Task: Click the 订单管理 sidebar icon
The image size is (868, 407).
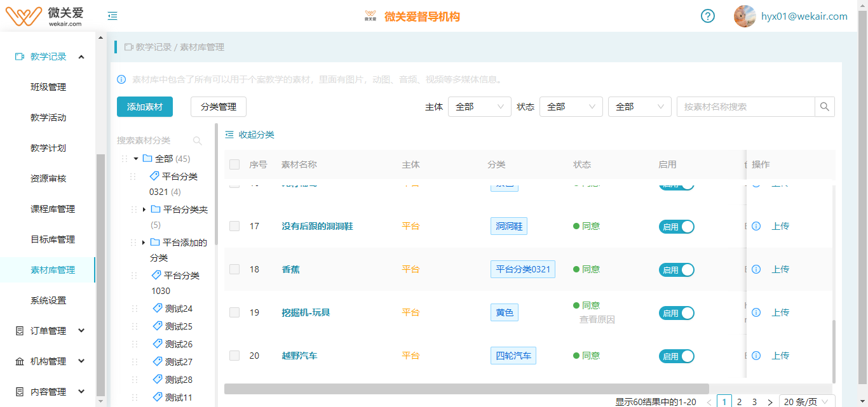Action: click(20, 331)
